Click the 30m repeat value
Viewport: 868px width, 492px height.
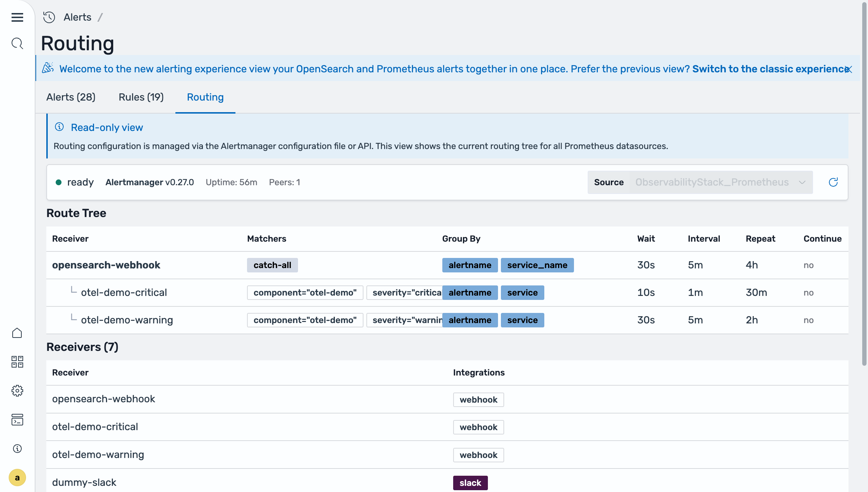click(756, 292)
